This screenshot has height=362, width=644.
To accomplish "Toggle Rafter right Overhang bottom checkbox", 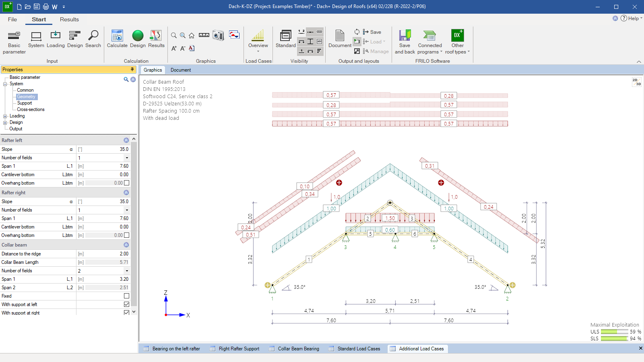I will coord(126,235).
